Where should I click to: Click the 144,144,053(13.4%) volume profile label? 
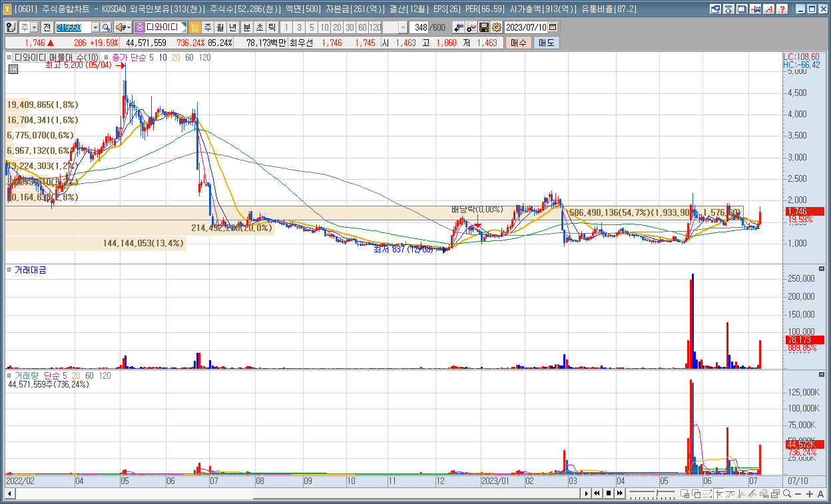(143, 244)
